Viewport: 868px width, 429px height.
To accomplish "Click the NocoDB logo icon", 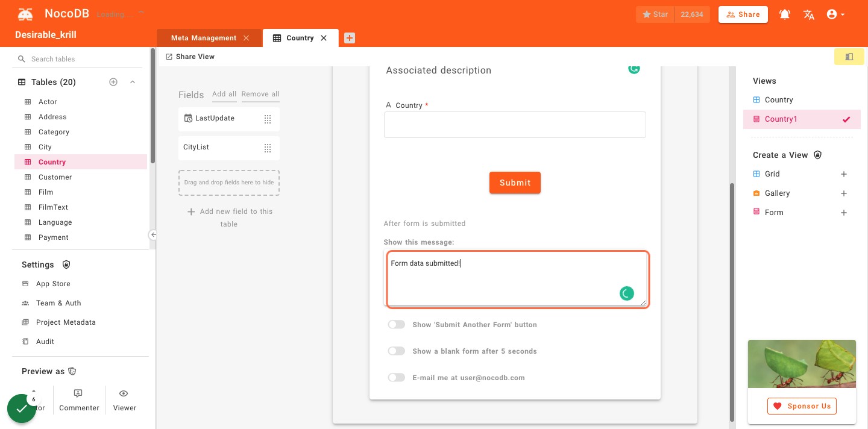I will pyautogui.click(x=25, y=14).
